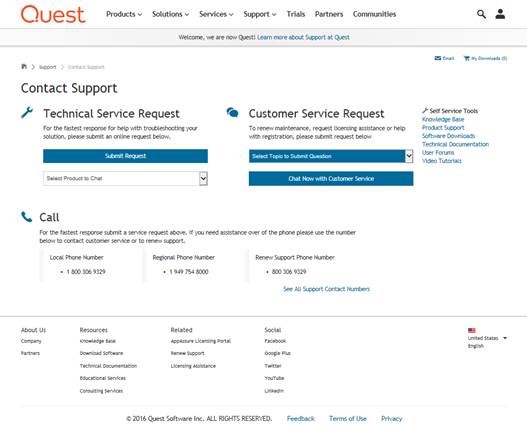Click the YouTube footer link

coord(274,378)
